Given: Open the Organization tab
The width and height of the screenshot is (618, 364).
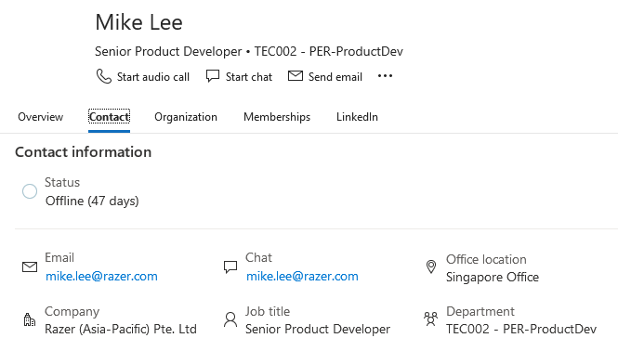Looking at the screenshot, I should 186,117.
